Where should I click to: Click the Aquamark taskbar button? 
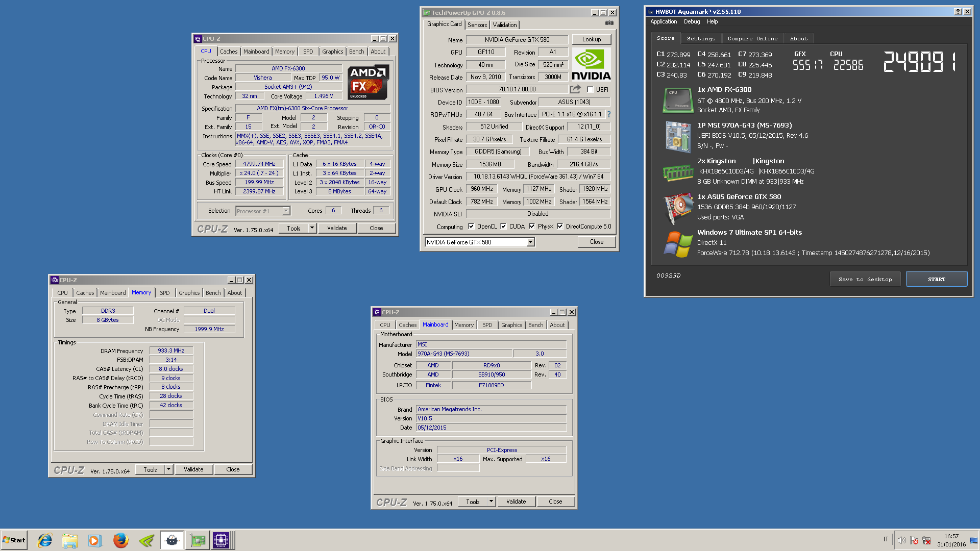point(172,540)
